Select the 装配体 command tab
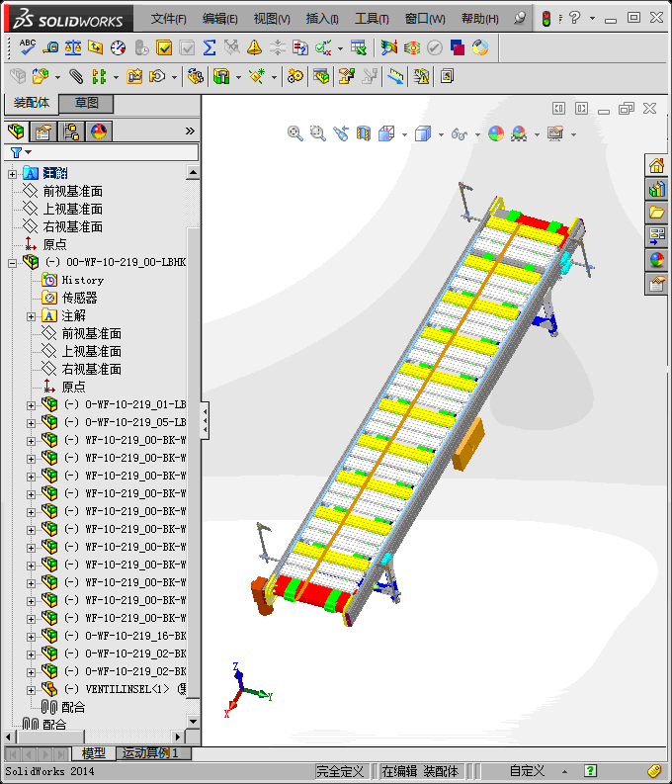 32,103
